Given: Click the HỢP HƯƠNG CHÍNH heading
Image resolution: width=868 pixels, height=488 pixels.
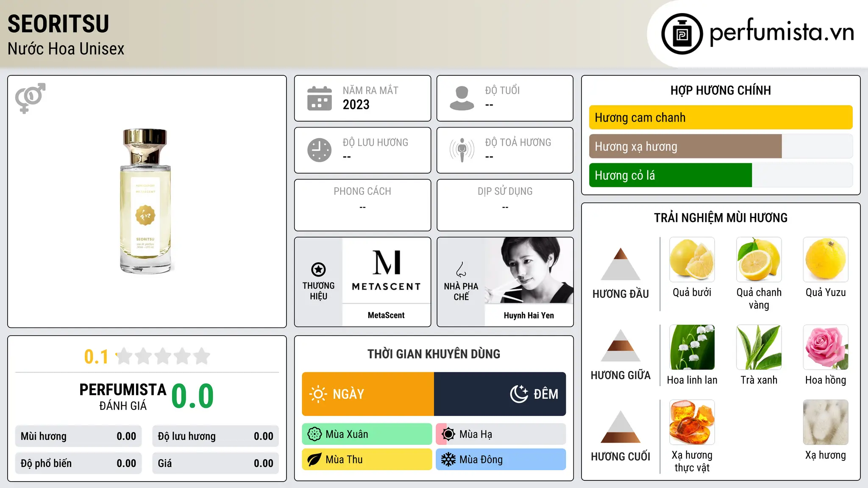Looking at the screenshot, I should pyautogui.click(x=721, y=90).
